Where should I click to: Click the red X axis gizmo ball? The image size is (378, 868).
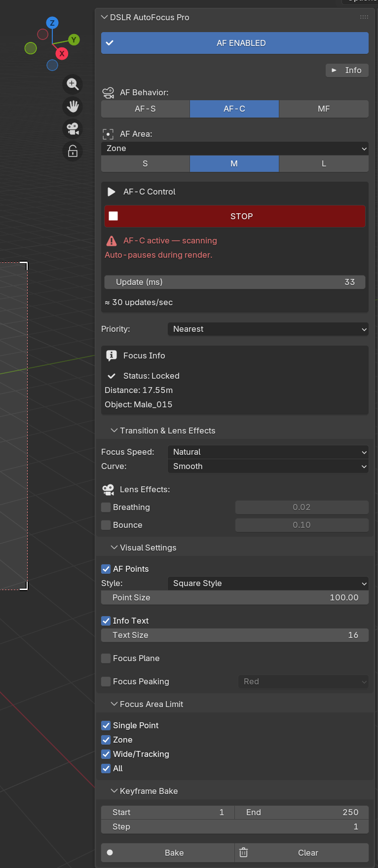pyautogui.click(x=62, y=53)
